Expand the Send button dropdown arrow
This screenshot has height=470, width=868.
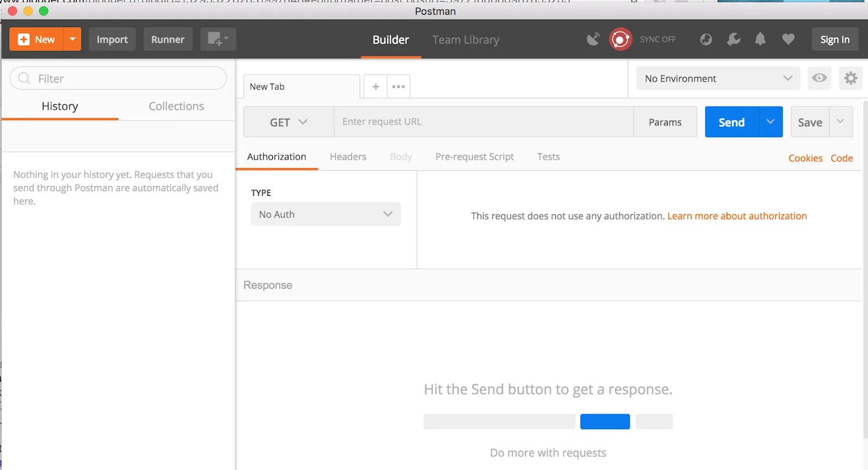[x=770, y=122]
